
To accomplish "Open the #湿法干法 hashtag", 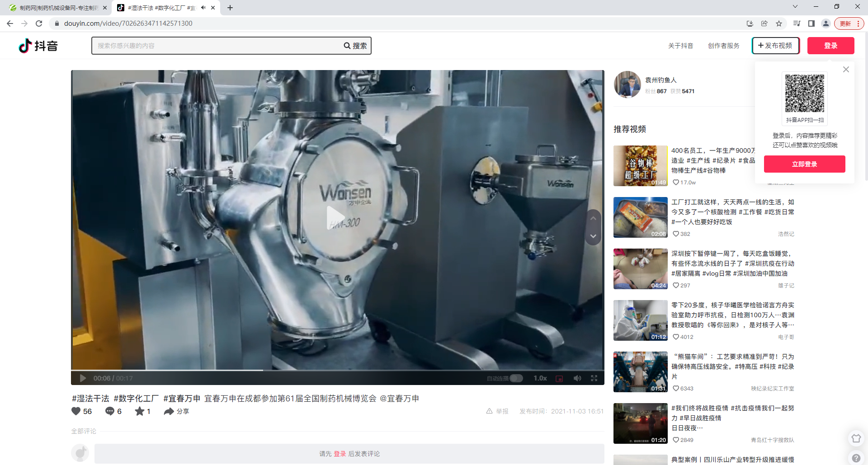I will click(x=90, y=399).
